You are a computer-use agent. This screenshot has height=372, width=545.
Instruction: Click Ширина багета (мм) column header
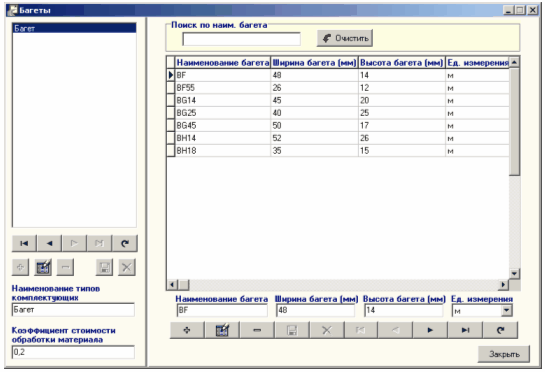coord(314,63)
